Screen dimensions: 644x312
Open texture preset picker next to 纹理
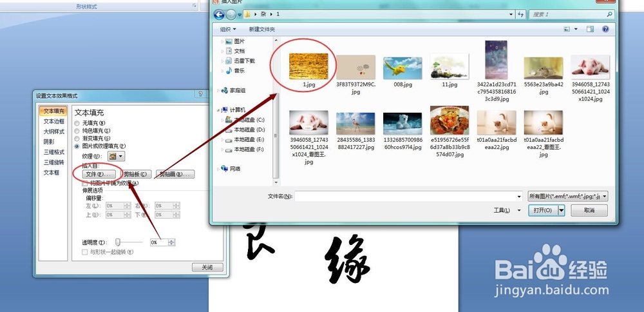(x=116, y=156)
